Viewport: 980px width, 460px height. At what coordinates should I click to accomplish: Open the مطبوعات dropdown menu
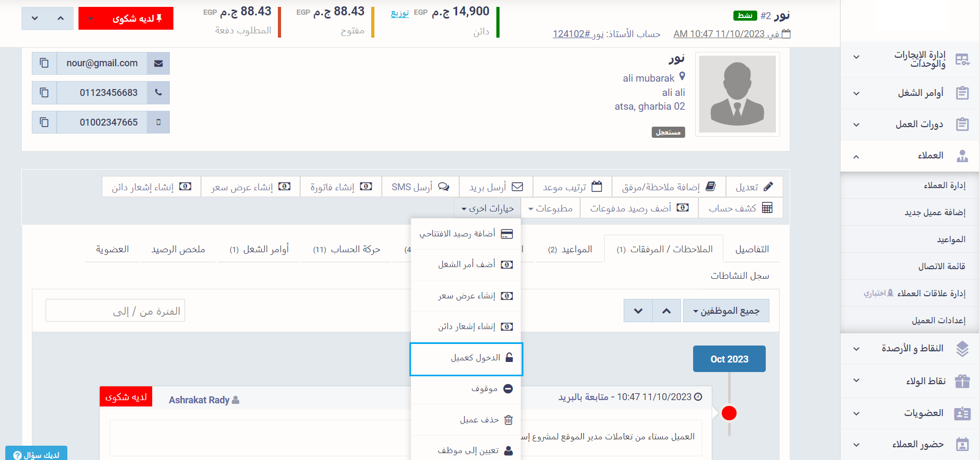(550, 208)
